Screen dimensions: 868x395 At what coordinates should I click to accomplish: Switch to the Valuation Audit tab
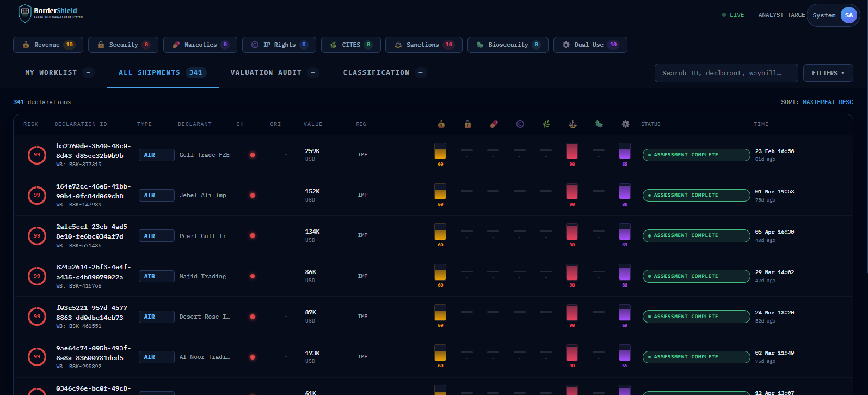274,72
